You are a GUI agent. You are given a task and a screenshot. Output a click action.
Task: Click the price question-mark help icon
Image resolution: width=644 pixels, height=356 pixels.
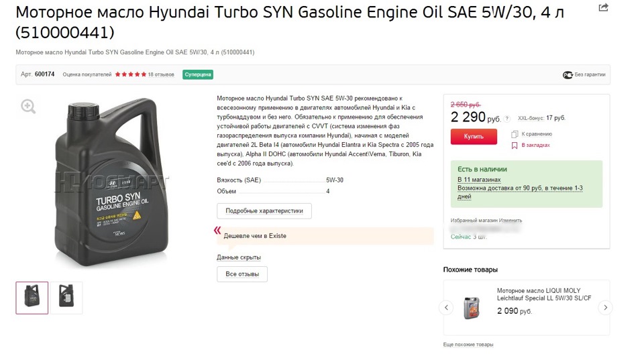point(506,119)
